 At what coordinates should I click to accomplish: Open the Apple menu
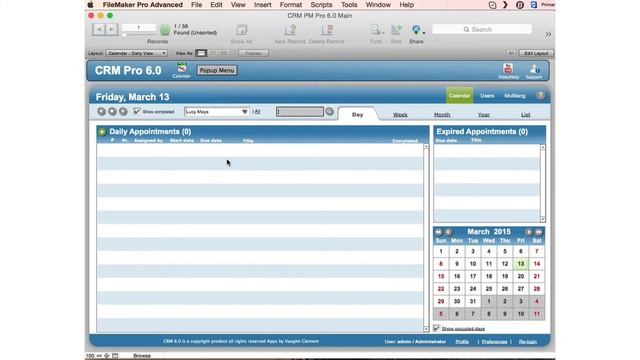[x=91, y=5]
